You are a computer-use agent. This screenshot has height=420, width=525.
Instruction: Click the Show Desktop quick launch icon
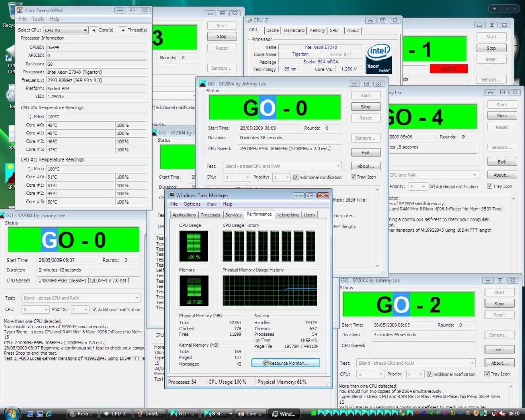[30, 414]
